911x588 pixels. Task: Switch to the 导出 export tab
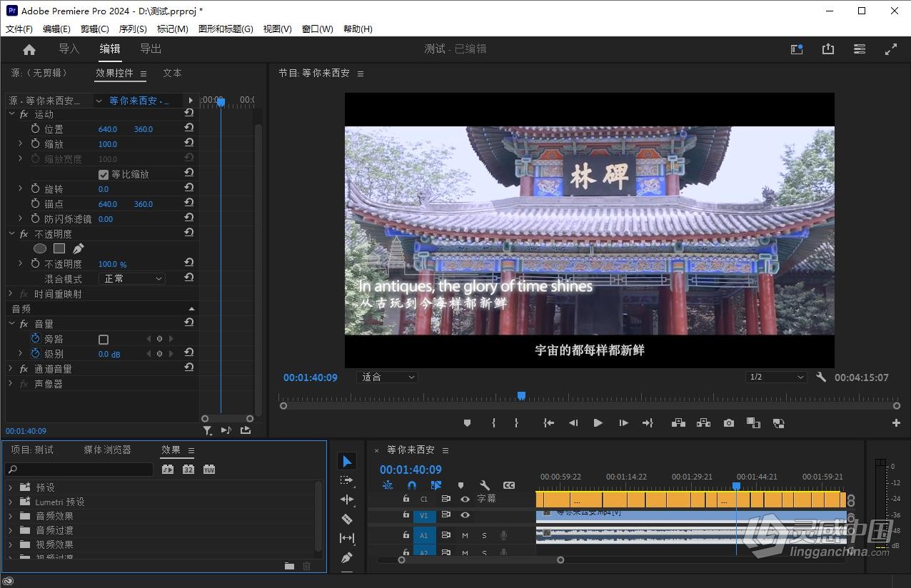point(151,49)
